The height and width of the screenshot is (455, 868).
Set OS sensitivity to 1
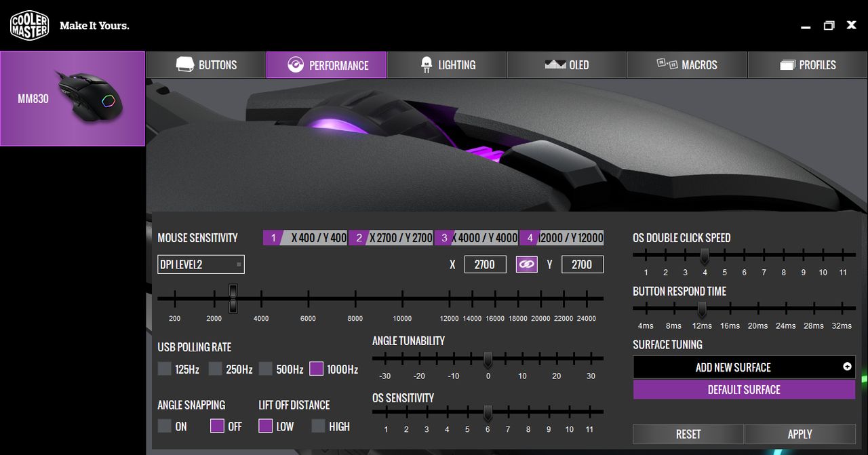[x=386, y=412]
